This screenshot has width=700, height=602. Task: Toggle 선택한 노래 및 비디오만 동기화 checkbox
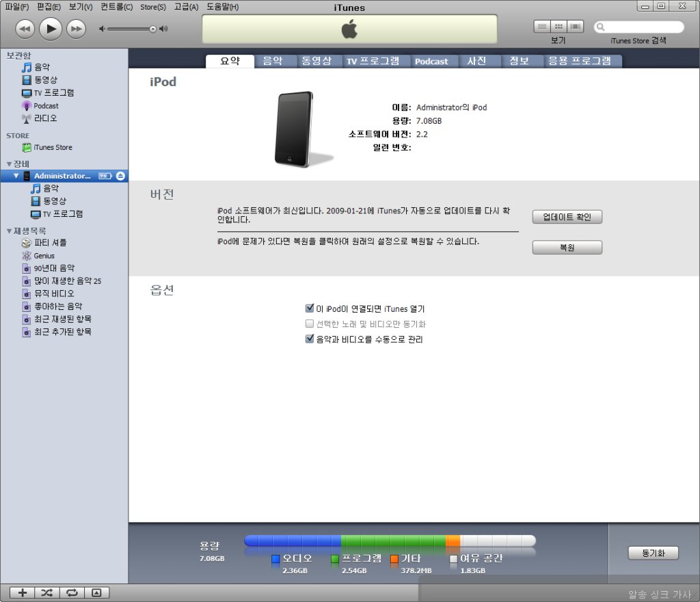tap(310, 324)
